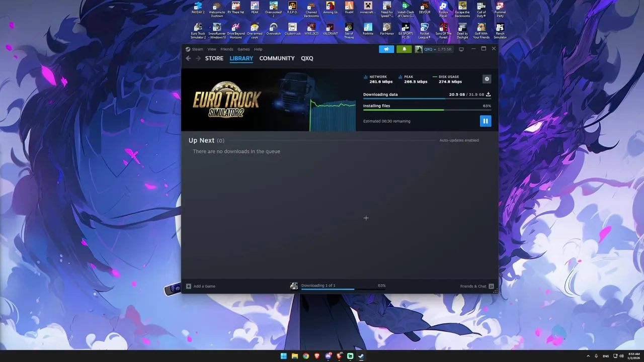
Task: Open Brave browser from taskbar
Action: click(317, 356)
